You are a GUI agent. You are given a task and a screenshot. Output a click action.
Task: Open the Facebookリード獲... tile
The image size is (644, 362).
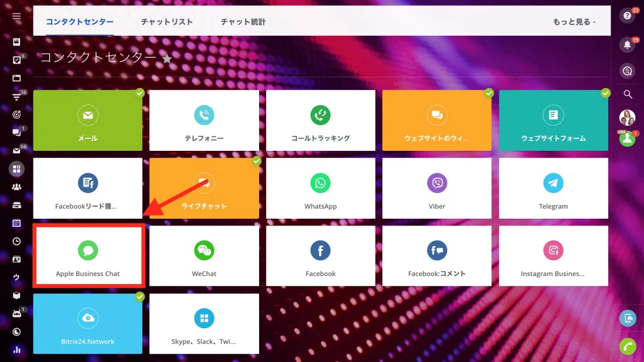pos(88,188)
